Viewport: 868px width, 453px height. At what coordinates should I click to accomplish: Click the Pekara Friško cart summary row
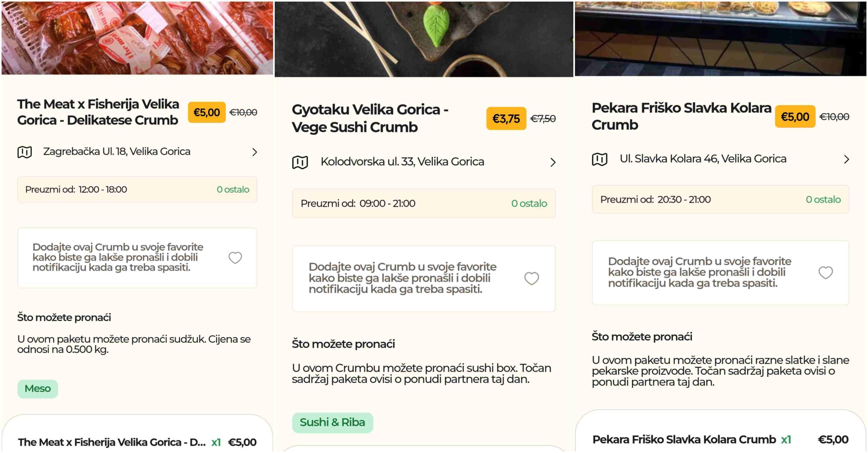point(720,439)
